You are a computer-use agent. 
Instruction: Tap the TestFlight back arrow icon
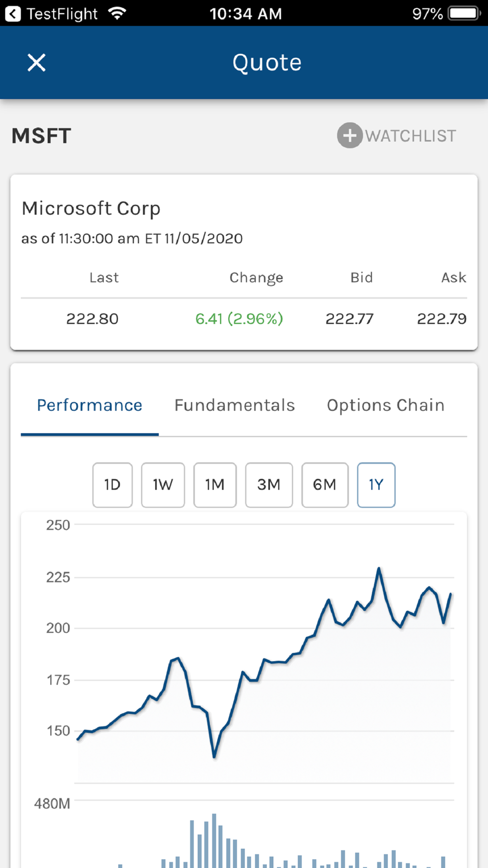[13, 13]
